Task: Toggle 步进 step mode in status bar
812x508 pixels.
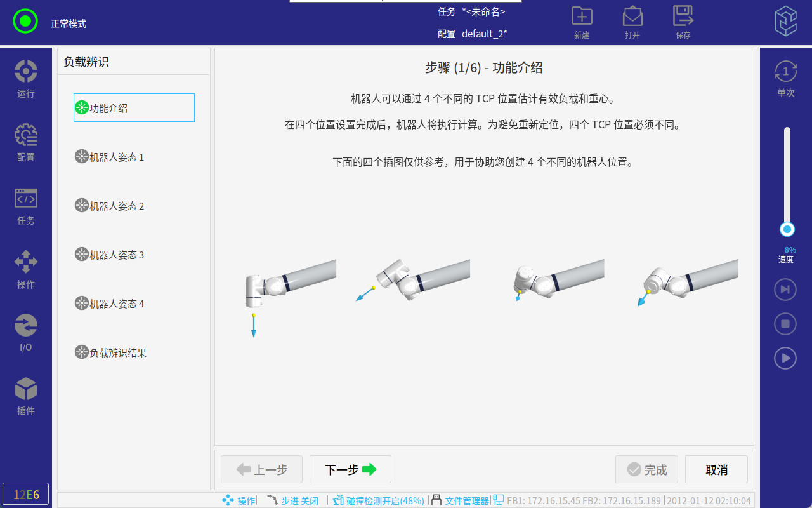Action: click(292, 500)
